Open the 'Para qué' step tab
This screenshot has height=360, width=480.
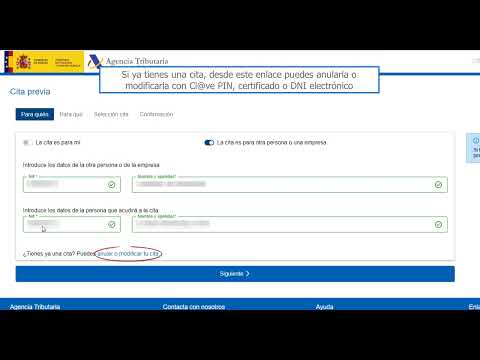click(x=71, y=114)
